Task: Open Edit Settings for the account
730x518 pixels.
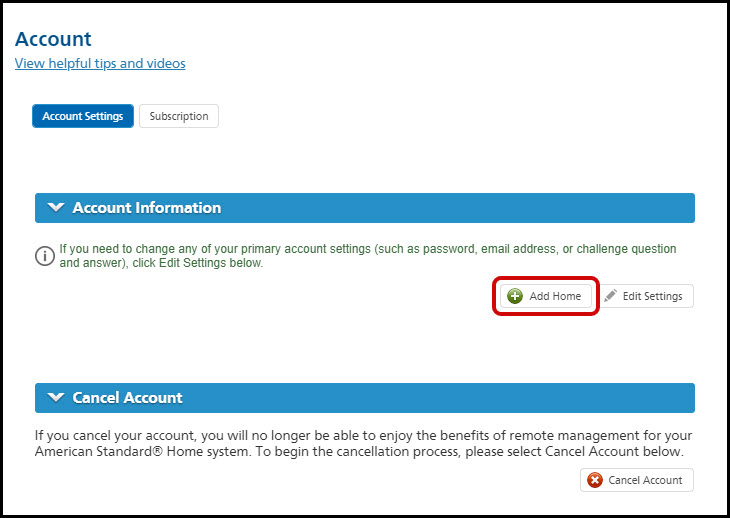Action: (x=647, y=296)
